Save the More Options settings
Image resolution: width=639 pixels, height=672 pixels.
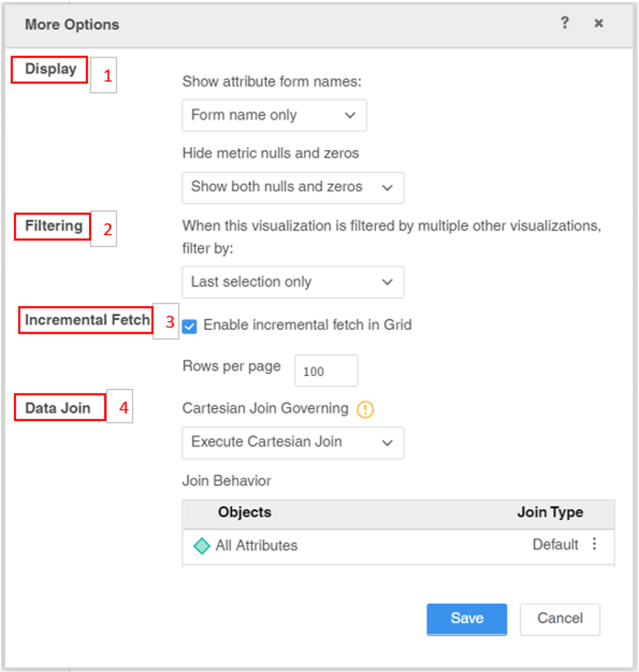click(466, 619)
